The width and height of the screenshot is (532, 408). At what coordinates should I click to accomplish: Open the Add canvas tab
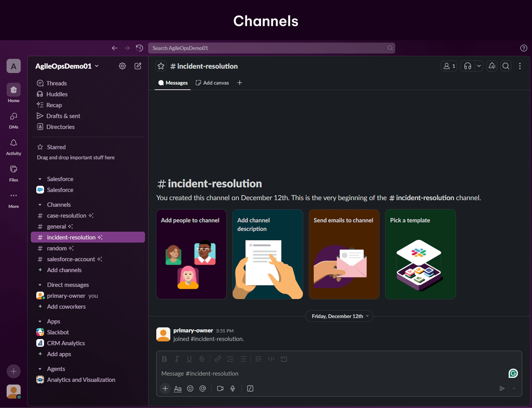click(x=212, y=83)
